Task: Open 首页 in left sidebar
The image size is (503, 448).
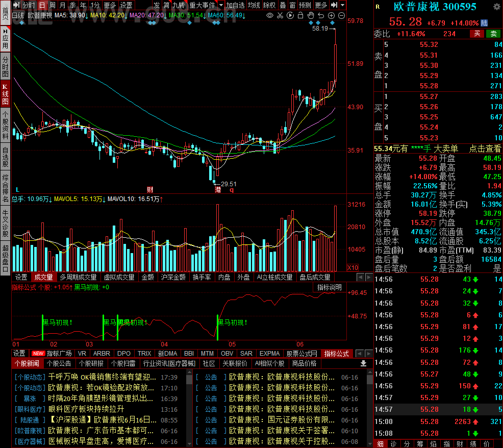Action: coord(6,12)
